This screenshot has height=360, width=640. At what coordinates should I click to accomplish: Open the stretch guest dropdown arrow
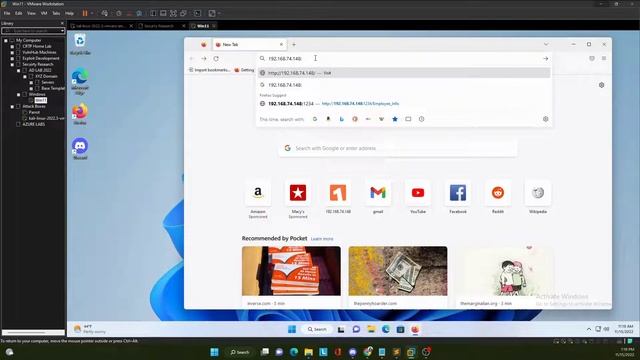pyautogui.click(x=219, y=13)
